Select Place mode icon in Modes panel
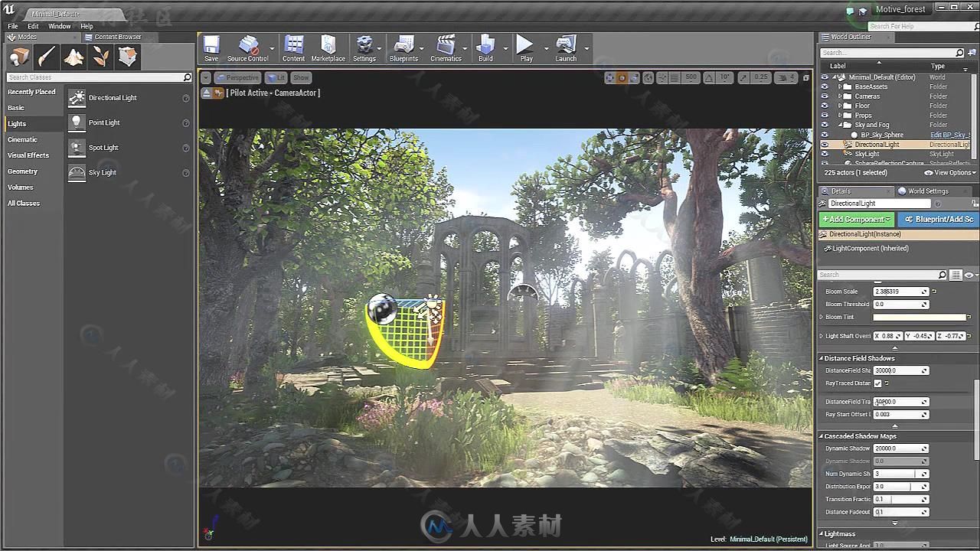This screenshot has width=980, height=551. pos(19,57)
